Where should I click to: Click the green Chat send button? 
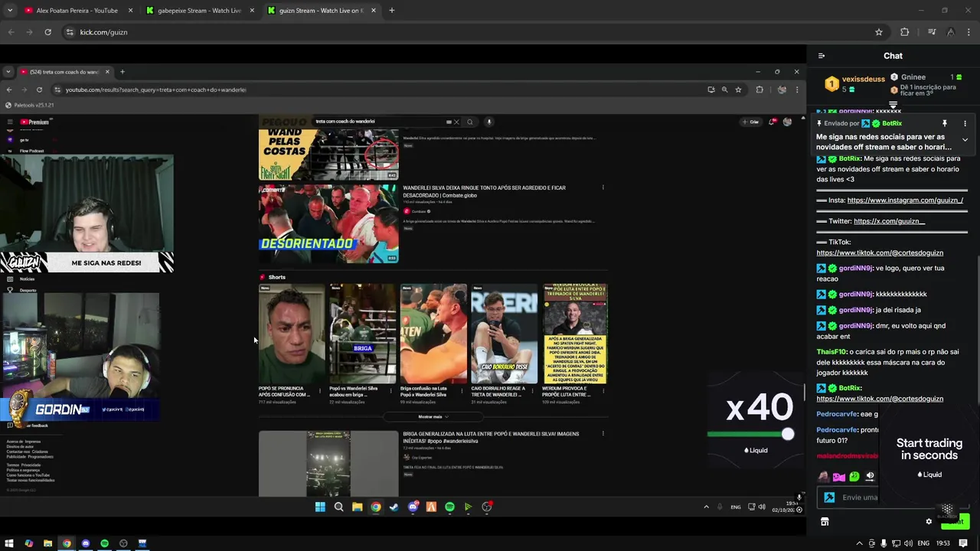pos(955,522)
